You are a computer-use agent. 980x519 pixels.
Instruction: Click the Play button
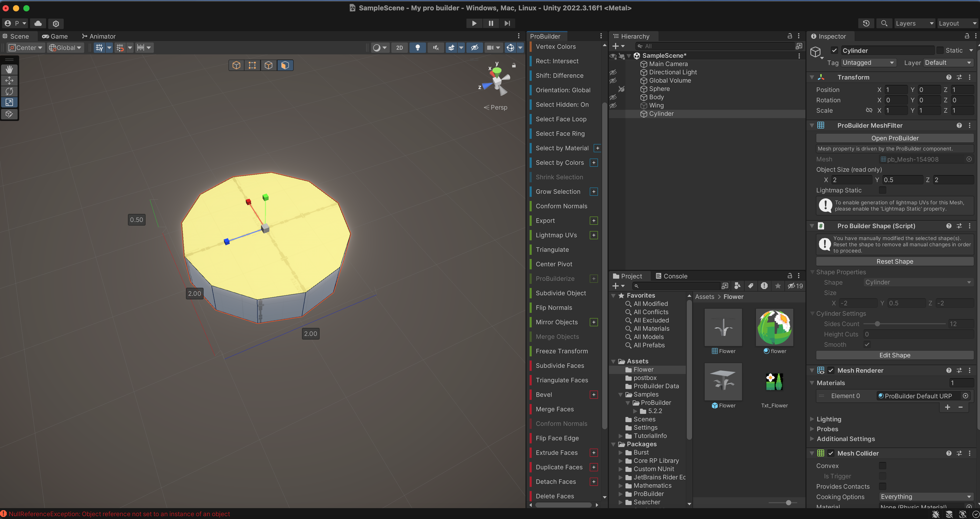point(474,23)
